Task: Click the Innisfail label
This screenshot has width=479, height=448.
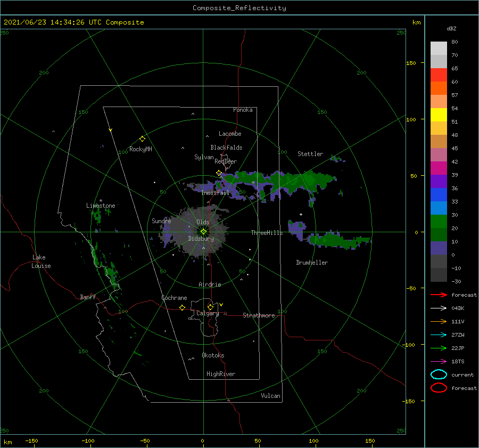Action: [x=215, y=193]
